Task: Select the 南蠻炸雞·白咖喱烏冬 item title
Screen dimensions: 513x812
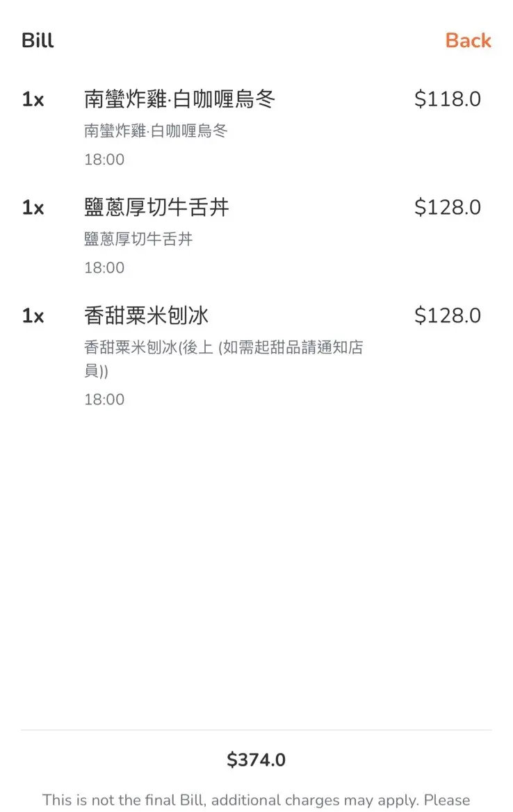Action: (179, 99)
